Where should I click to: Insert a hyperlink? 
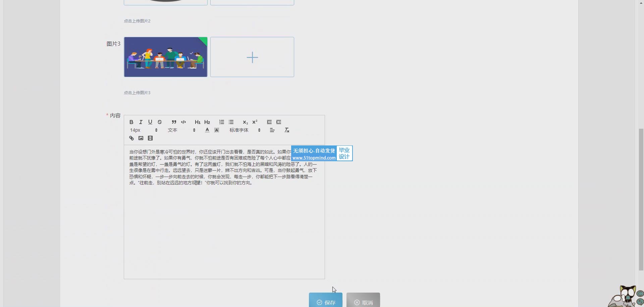pos(131,138)
